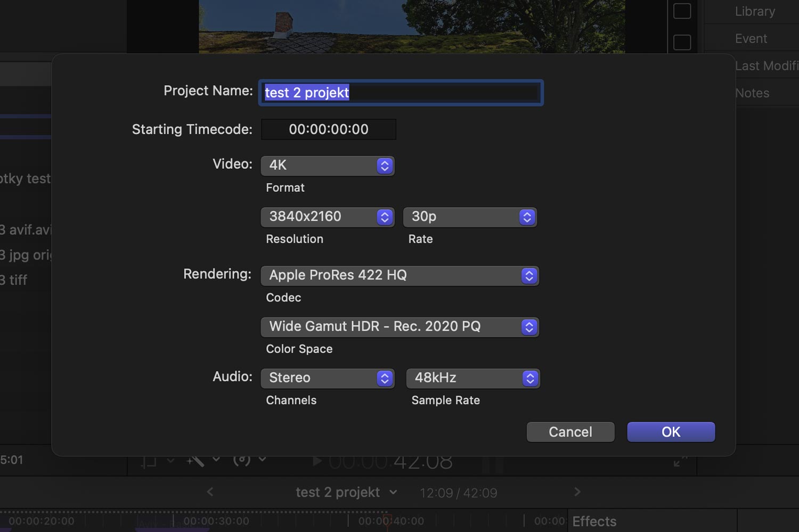This screenshot has width=799, height=532.
Task: Click the timeline history back arrow
Action: point(210,492)
